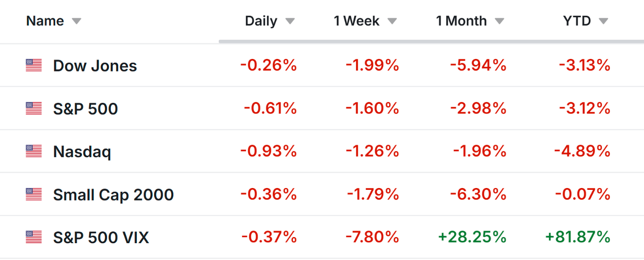The width and height of the screenshot is (644, 260).
Task: Open the S&P 500 VIX link
Action: coord(101,238)
